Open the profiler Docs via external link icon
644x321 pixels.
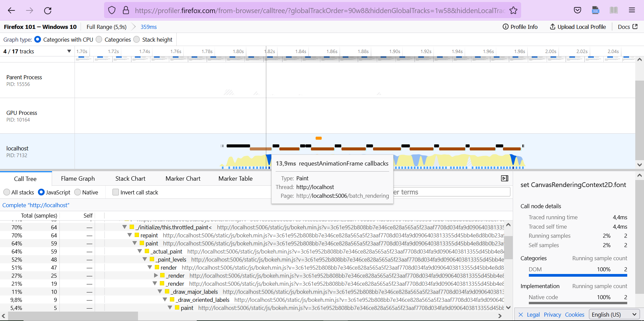pyautogui.click(x=627, y=27)
